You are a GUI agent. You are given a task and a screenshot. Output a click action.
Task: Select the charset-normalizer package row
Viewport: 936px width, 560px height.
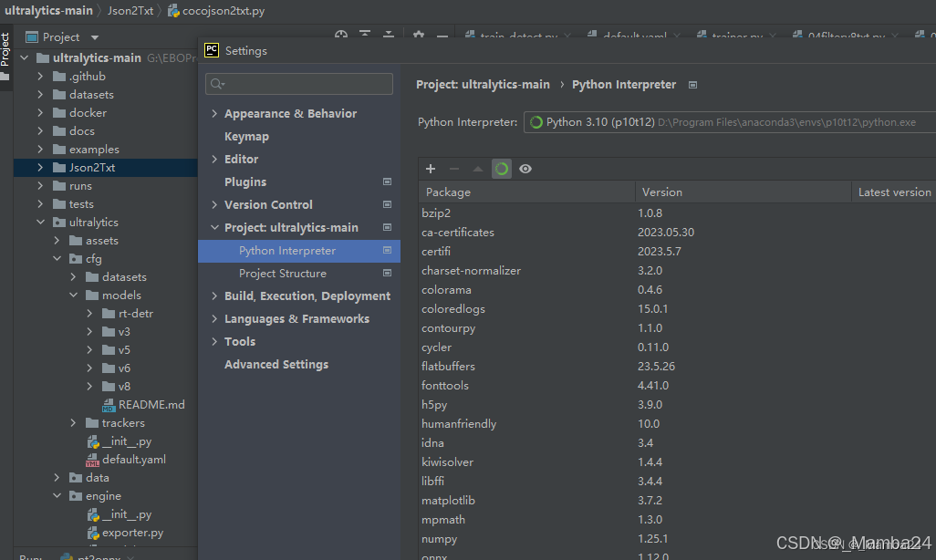(x=678, y=271)
